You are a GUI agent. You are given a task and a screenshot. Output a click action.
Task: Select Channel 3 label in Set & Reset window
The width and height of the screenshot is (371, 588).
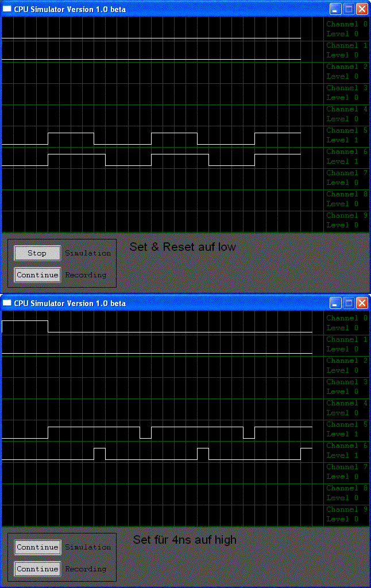[x=347, y=88]
